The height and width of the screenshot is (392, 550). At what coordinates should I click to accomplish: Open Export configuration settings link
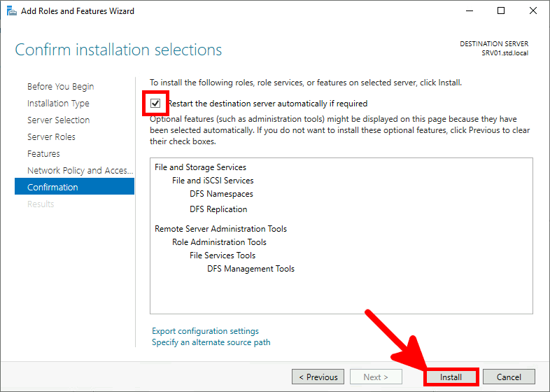pyautogui.click(x=205, y=331)
